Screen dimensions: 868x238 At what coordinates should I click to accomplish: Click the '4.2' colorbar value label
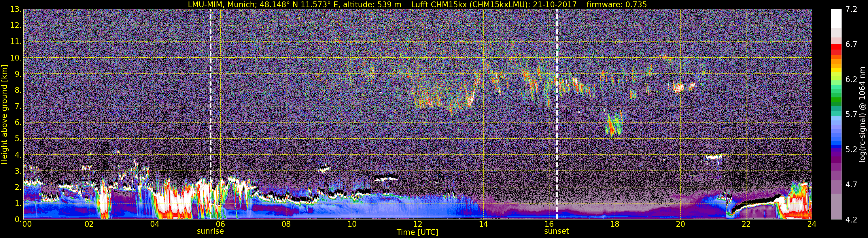(x=851, y=220)
